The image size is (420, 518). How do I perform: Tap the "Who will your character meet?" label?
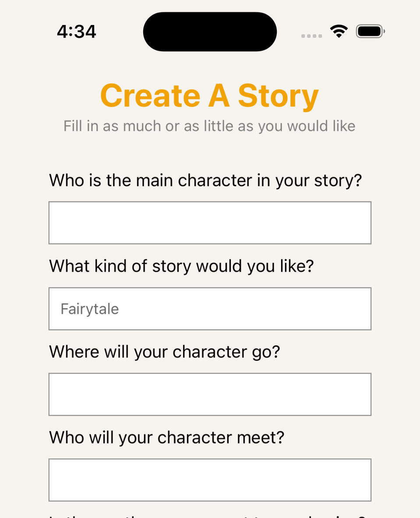[x=167, y=437]
